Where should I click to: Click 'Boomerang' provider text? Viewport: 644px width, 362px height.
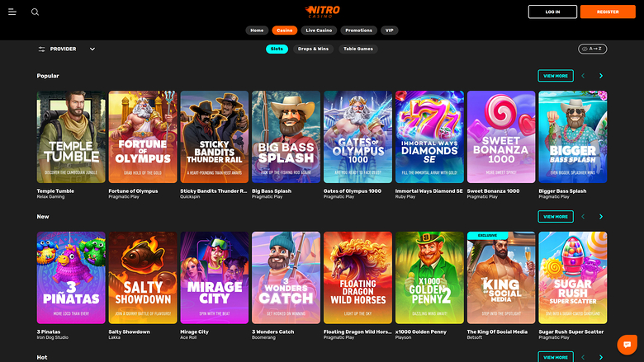263,337
